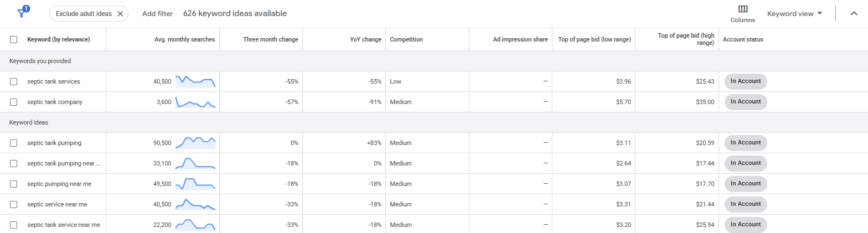
Task: View search trend chart for septic tank services
Action: pos(195,81)
